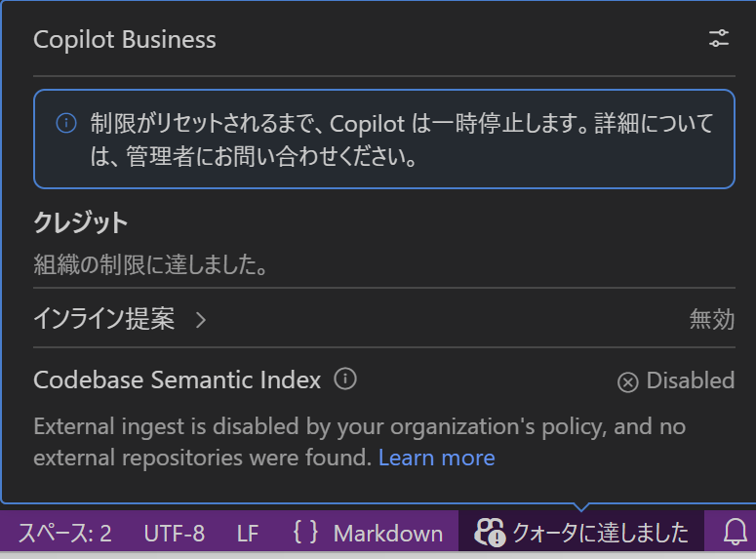Click the Copilot Business title
Image resolution: width=756 pixels, height=559 pixels.
[125, 39]
